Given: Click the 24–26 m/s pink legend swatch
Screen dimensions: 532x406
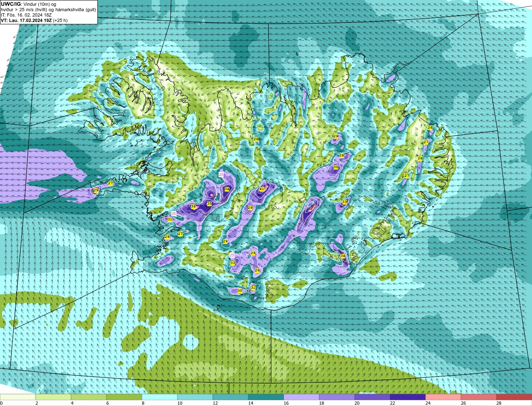Looking at the screenshot, I should point(443,397).
